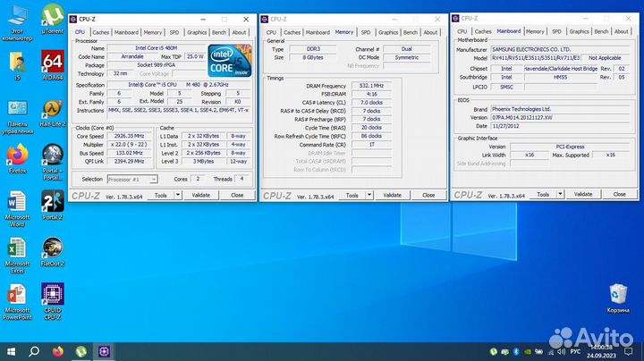Click Tools button in the CPU window
Image resolution: width=644 pixels, height=361 pixels.
161,196
